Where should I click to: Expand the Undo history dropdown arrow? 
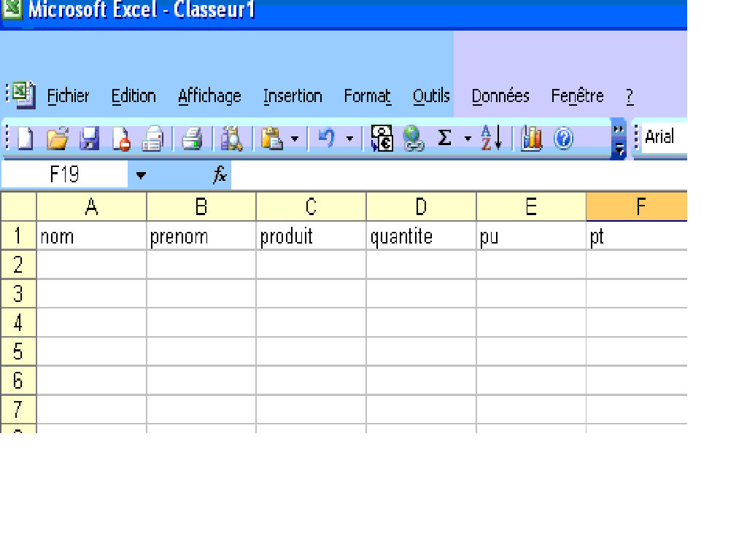[x=349, y=139]
